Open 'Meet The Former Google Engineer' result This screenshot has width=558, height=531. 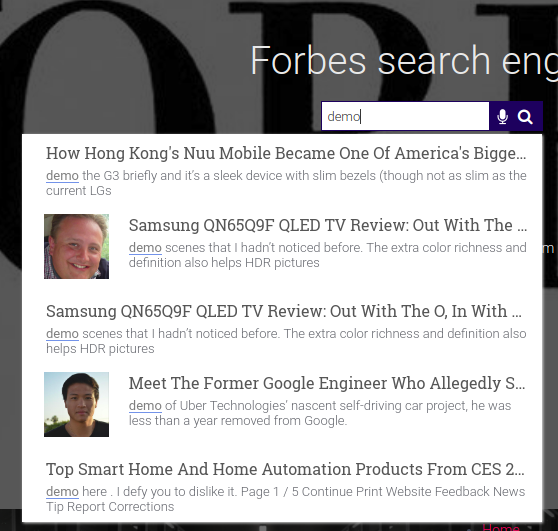click(x=327, y=383)
